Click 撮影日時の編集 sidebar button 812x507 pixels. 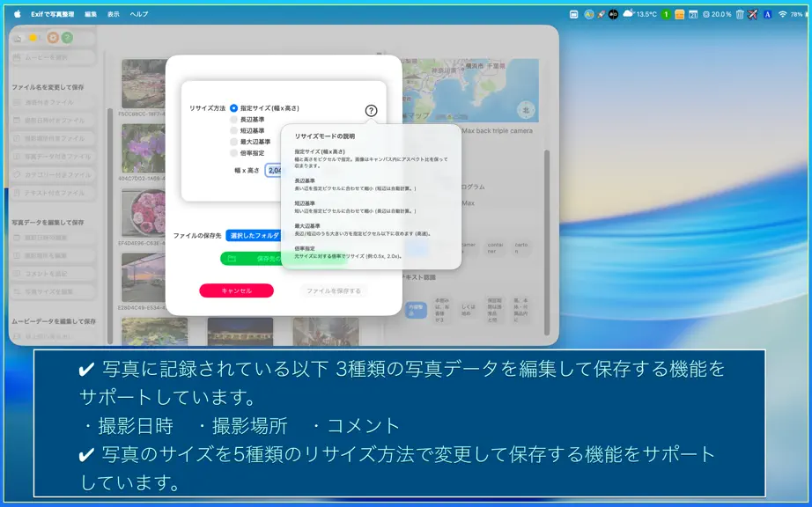(x=53, y=238)
